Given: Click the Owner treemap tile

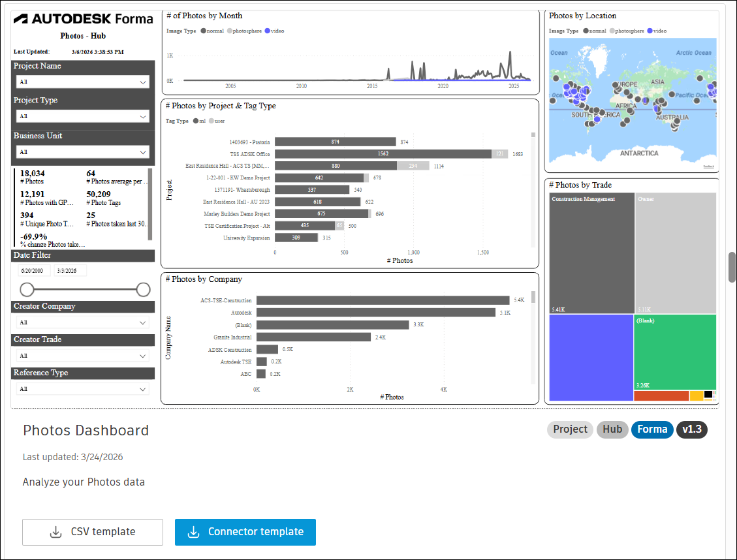Looking at the screenshot, I should tap(676, 253).
